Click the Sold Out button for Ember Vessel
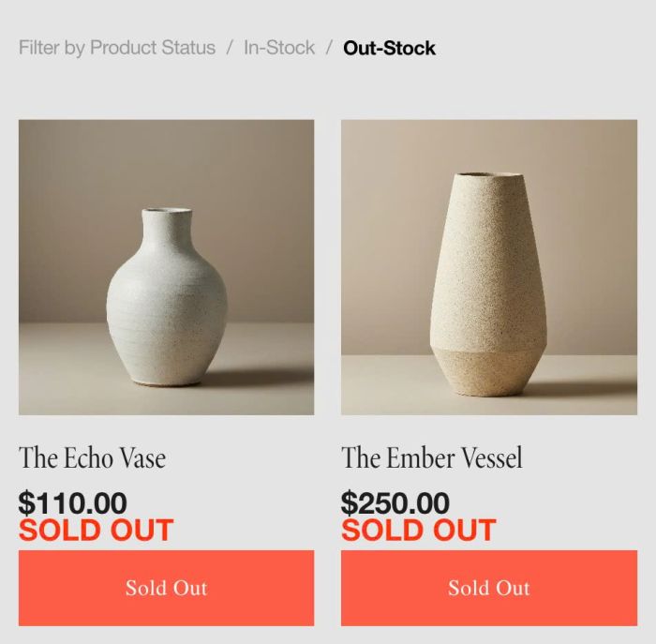 click(489, 588)
